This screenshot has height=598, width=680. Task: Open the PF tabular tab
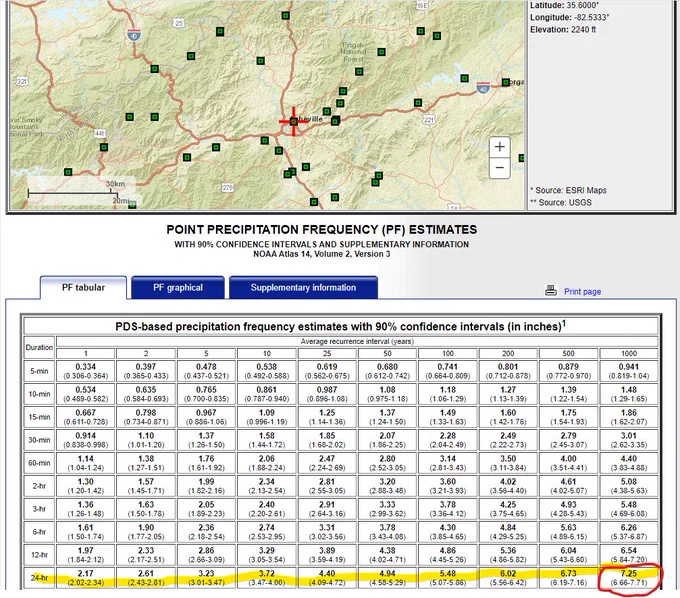(83, 288)
